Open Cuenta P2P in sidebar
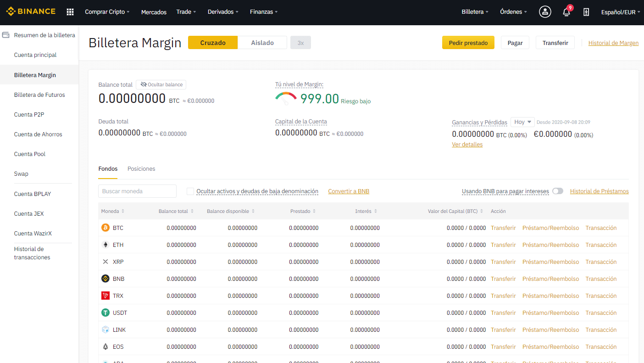 click(29, 115)
